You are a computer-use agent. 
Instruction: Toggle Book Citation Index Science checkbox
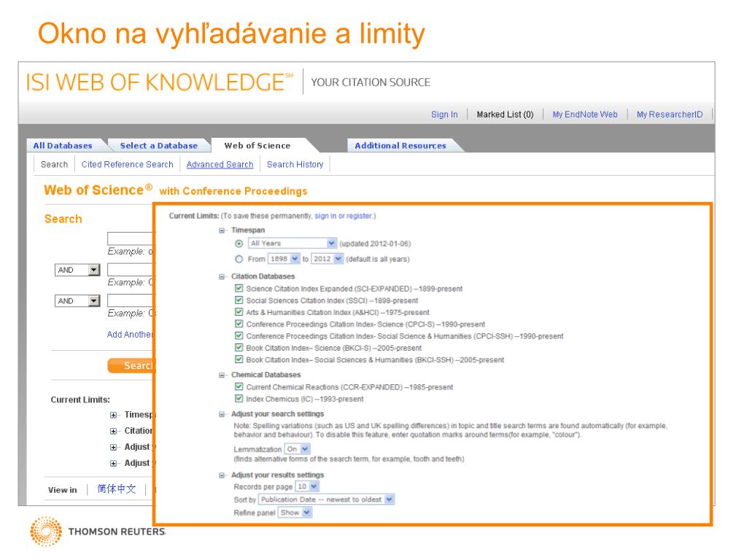pyautogui.click(x=239, y=348)
